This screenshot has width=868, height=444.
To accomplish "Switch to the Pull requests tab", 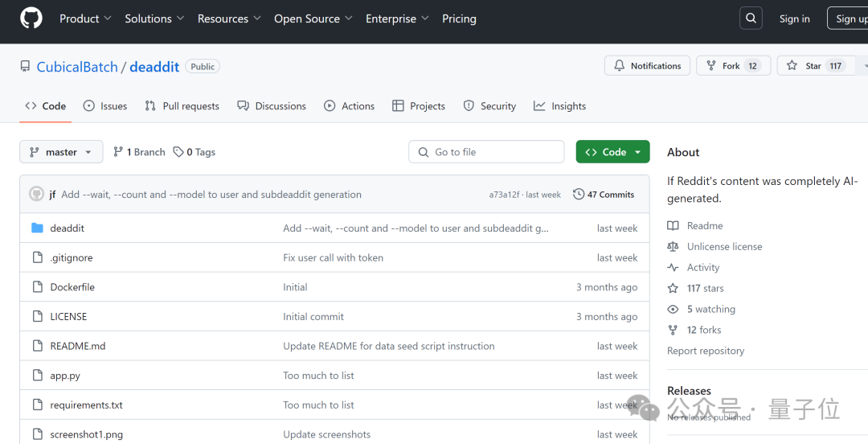I will tap(182, 106).
